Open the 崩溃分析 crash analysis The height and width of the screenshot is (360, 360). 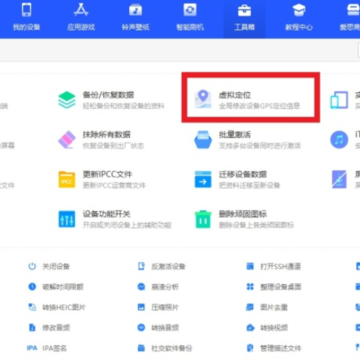click(x=158, y=286)
